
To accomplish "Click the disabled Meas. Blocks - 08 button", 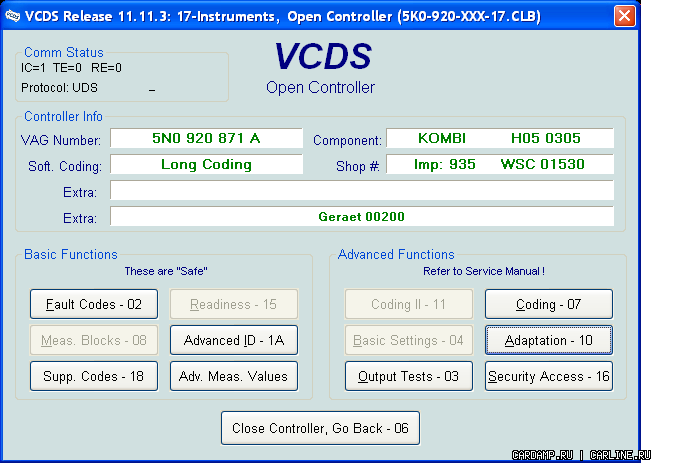I will coord(94,340).
